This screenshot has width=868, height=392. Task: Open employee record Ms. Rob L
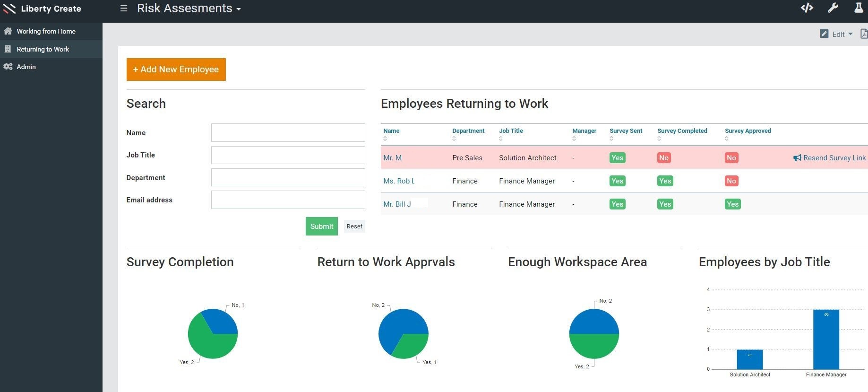pyautogui.click(x=399, y=181)
